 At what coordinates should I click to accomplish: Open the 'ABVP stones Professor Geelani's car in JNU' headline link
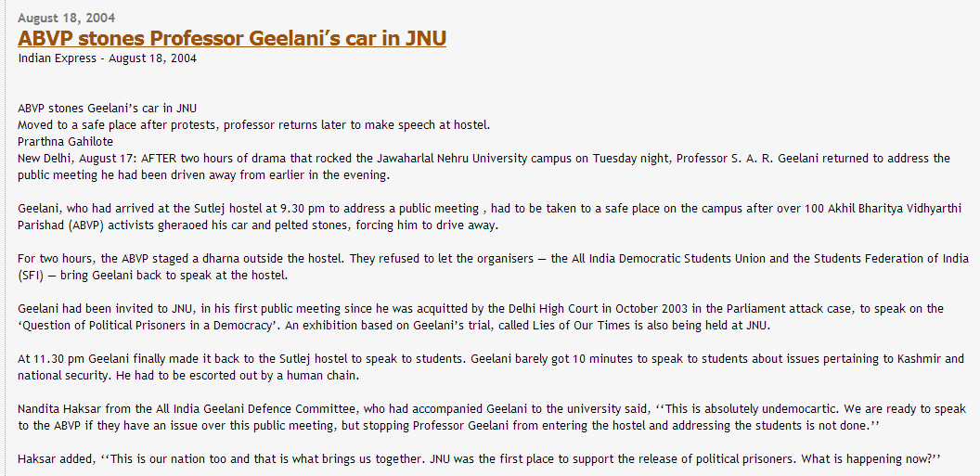232,38
